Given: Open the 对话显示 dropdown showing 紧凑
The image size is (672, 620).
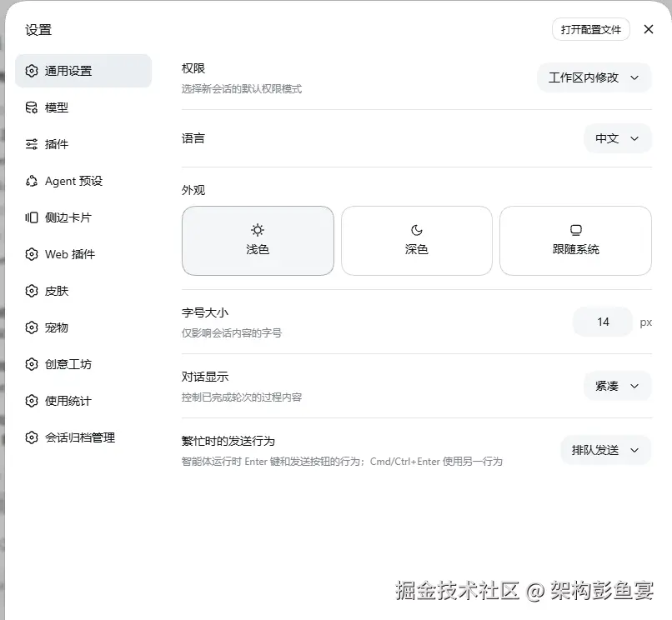Looking at the screenshot, I should [618, 386].
